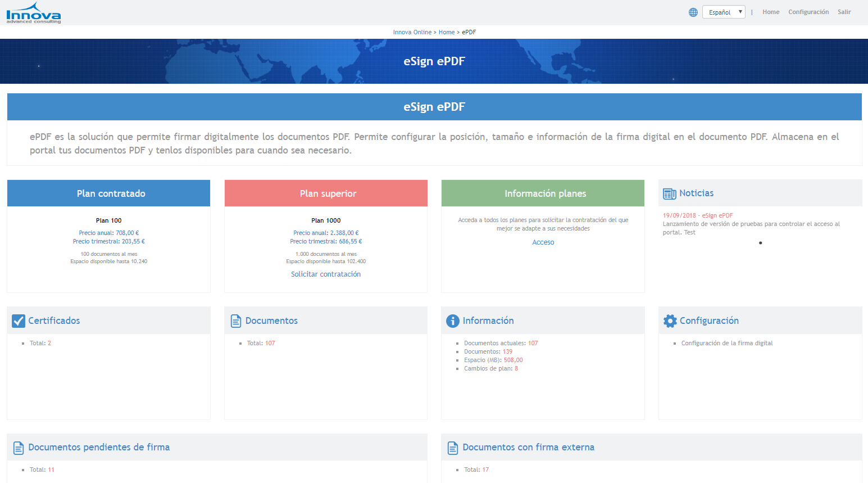Click 'Documentos actuales: 107' entry
Screen dimensions: 868x483
click(501, 343)
